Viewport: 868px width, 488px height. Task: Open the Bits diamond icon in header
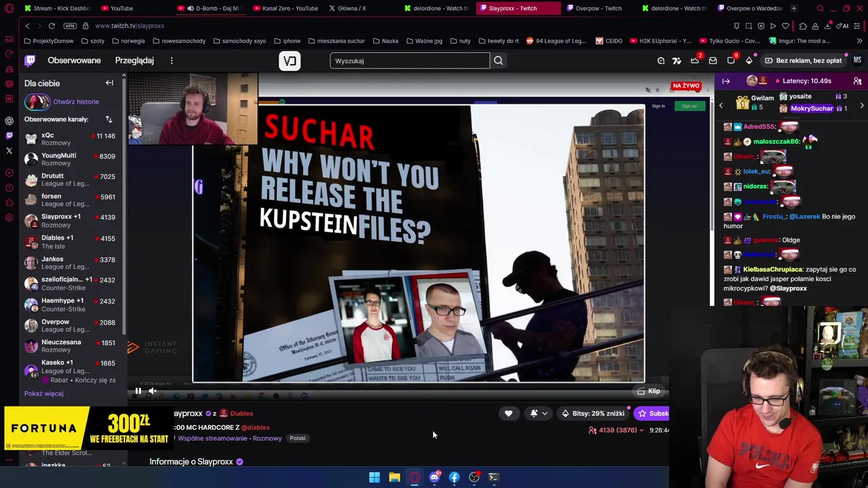tap(749, 60)
